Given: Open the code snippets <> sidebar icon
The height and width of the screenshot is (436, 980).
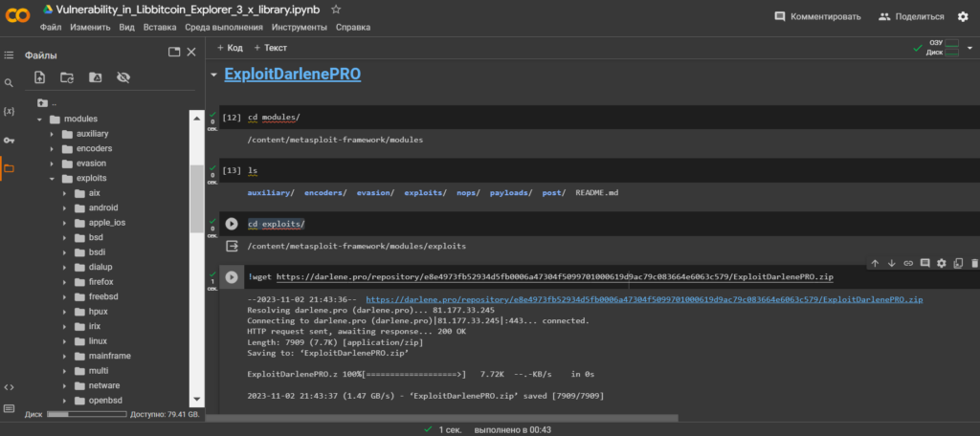Looking at the screenshot, I should pyautogui.click(x=9, y=386).
